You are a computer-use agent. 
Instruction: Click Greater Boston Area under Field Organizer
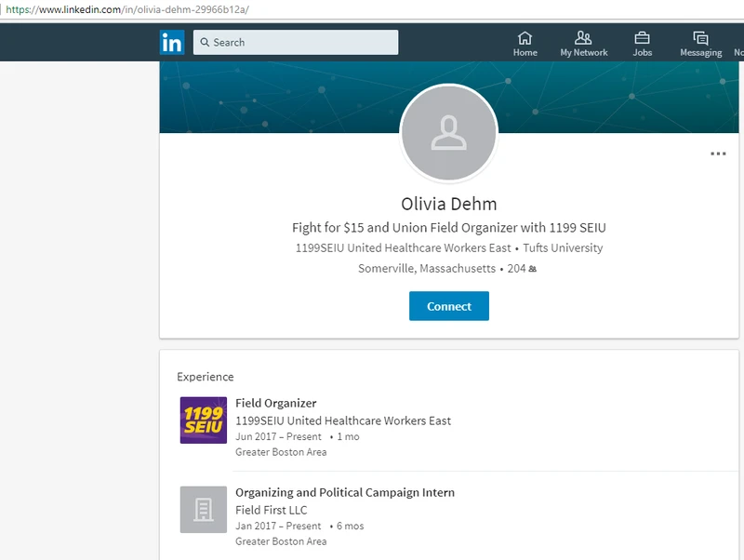point(281,452)
